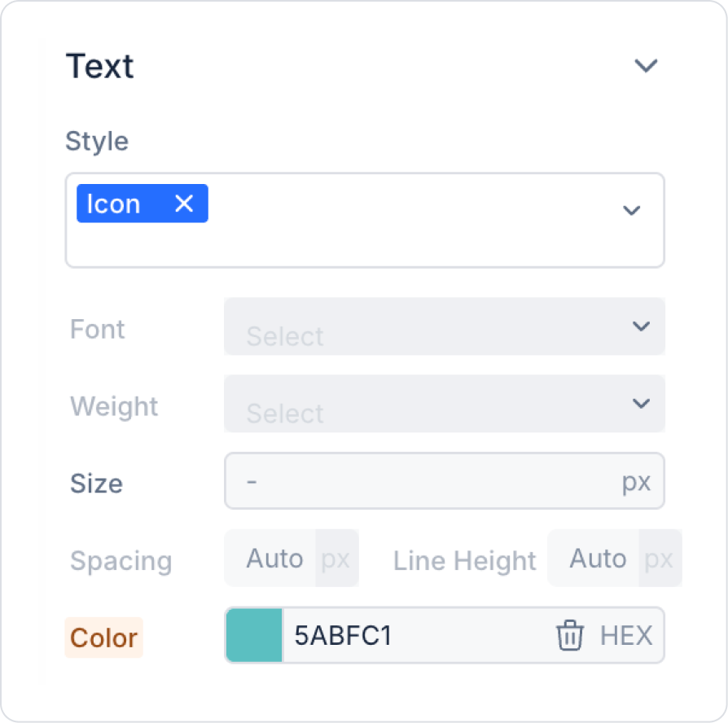Viewport: 728px width, 723px height.
Task: Open the Font select dropdown
Action: 444,326
